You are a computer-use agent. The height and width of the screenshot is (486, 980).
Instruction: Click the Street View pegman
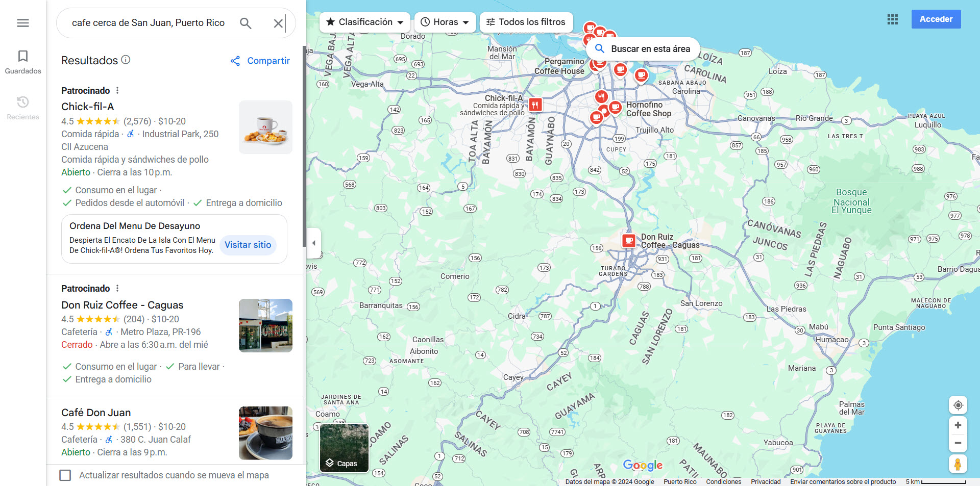point(958,464)
